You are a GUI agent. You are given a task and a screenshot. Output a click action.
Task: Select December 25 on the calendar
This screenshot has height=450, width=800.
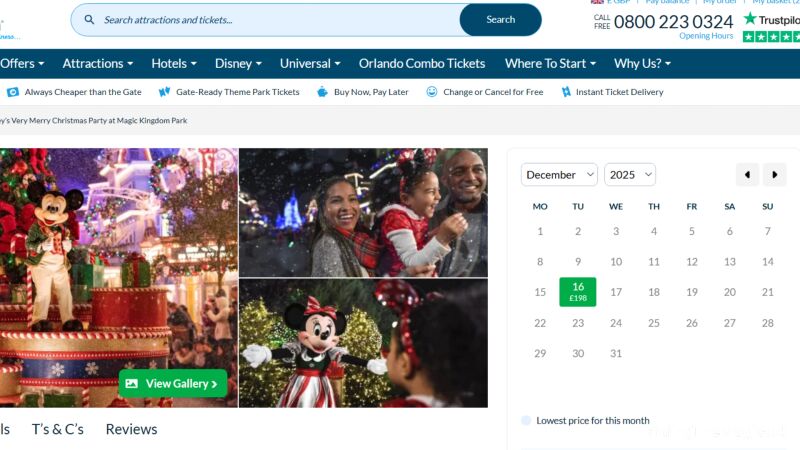point(654,323)
